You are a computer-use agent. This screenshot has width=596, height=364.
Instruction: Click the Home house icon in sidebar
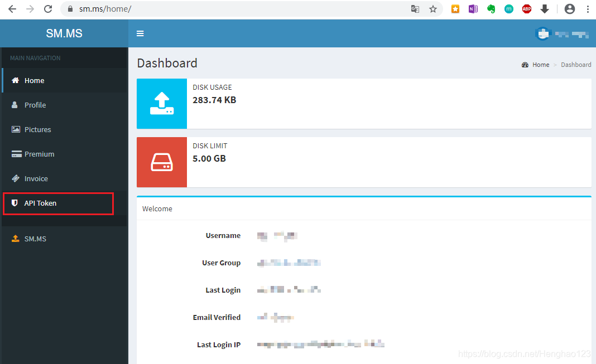[x=15, y=80]
